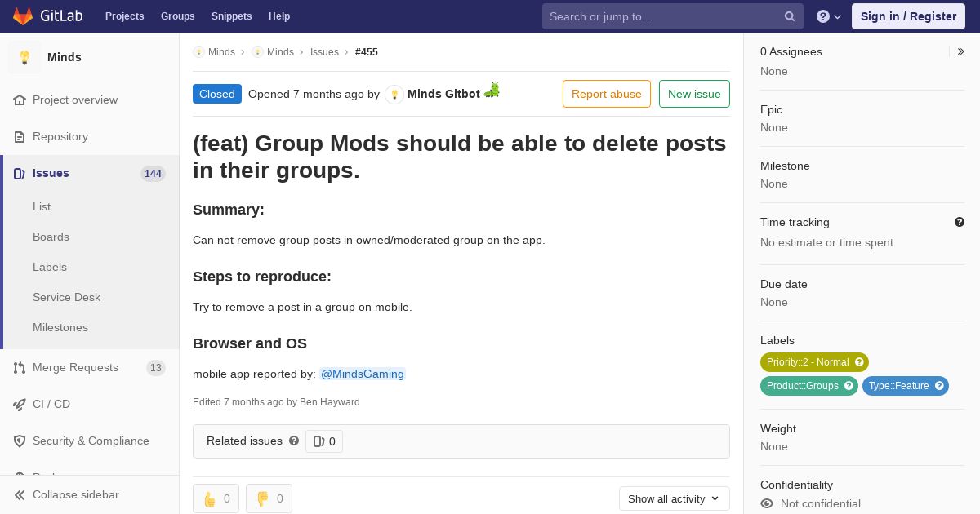Click help icon on Type::Feature label
The height and width of the screenshot is (514, 980).
[939, 386]
